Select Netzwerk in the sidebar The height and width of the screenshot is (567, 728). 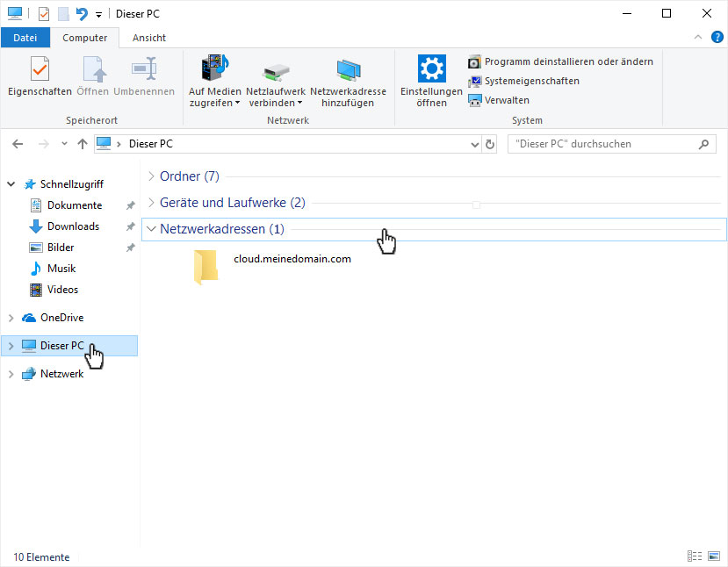point(61,374)
